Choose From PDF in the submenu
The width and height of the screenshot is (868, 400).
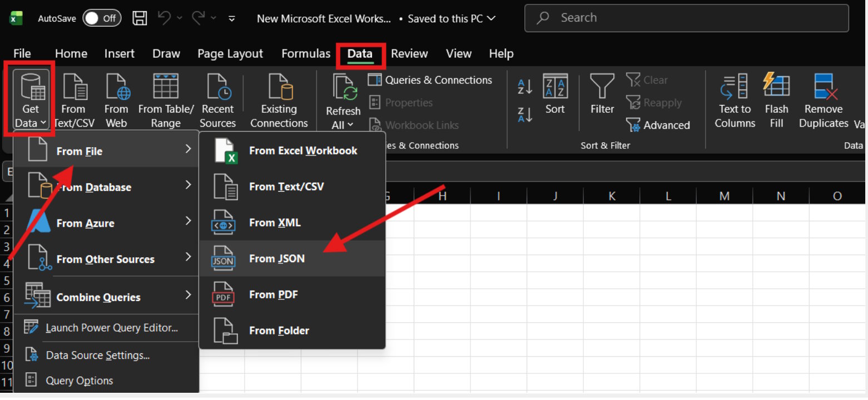tap(292, 294)
